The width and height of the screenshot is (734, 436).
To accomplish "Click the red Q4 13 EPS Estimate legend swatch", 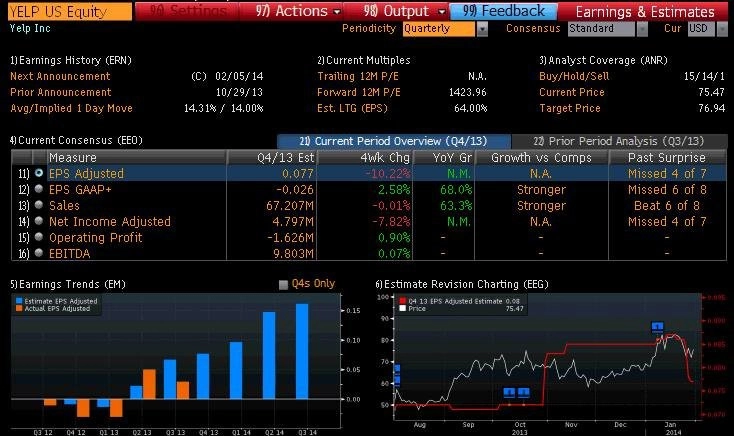I will [x=403, y=301].
